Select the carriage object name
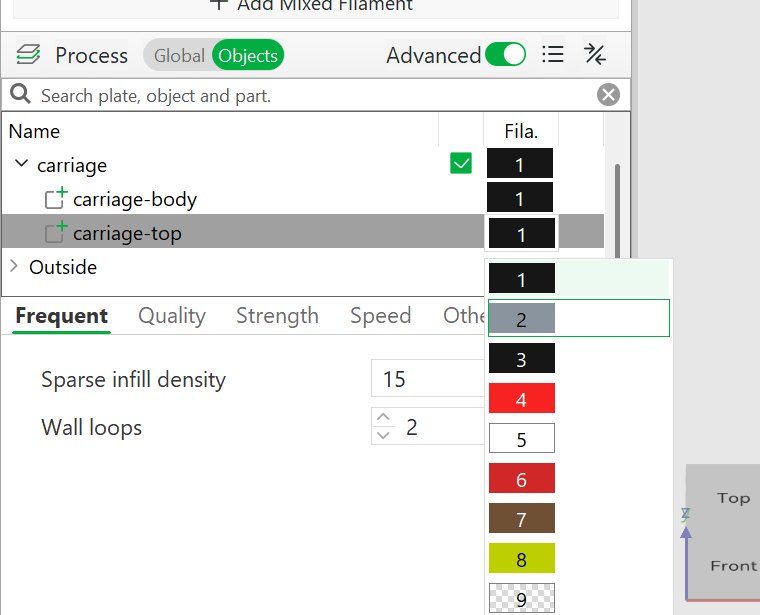760x615 pixels. 72,165
